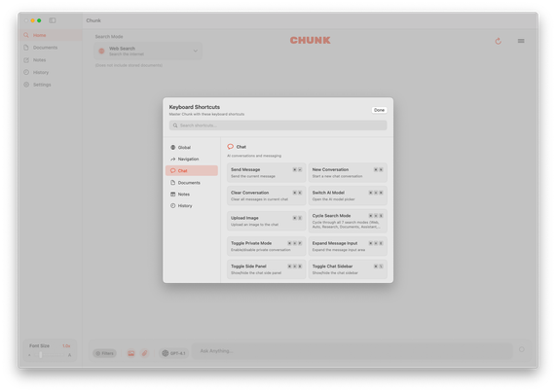Screen dimensions: 556x392
Task: Click the notes icon next to Notes in the dialog
Action: pos(173,194)
